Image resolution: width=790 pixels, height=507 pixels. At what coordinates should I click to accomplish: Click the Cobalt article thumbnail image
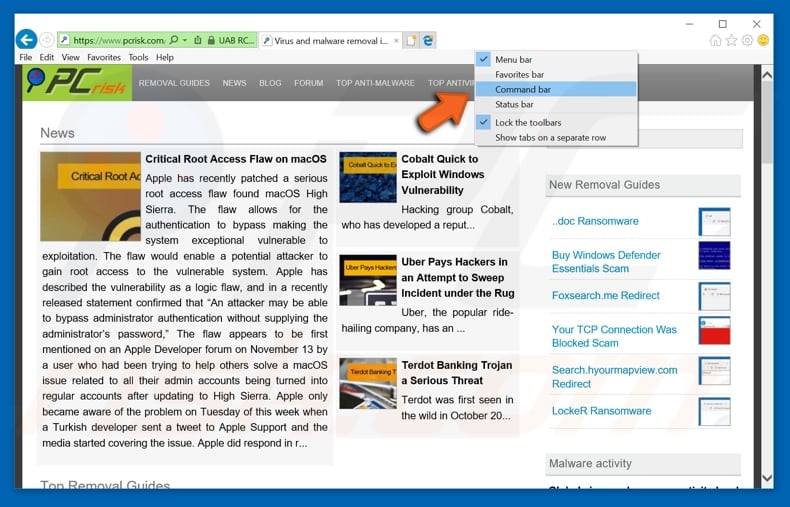pos(368,177)
